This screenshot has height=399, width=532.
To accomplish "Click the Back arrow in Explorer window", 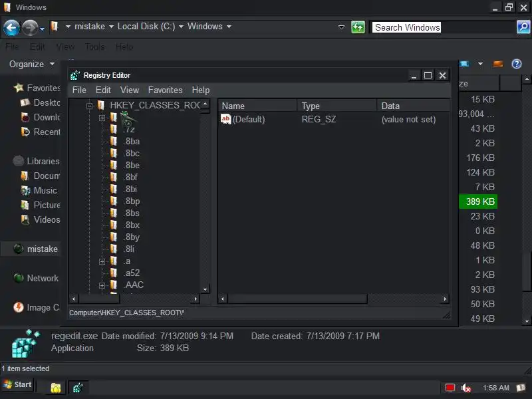I will coord(11,28).
